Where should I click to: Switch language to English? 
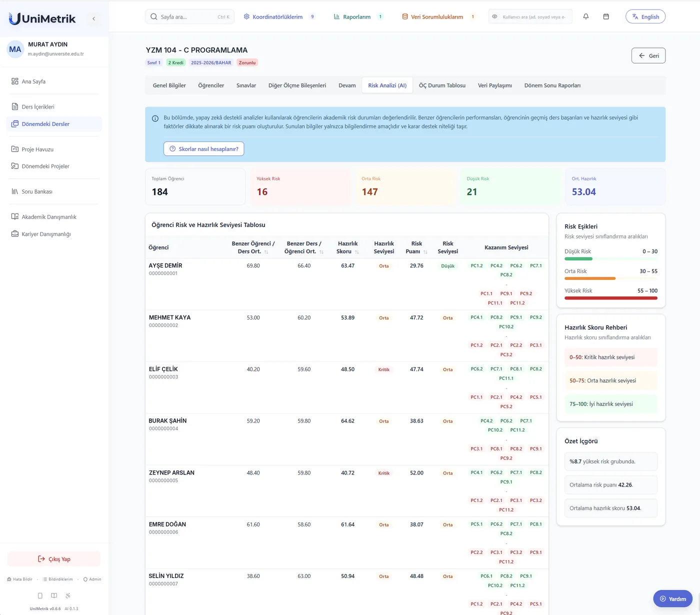[645, 16]
